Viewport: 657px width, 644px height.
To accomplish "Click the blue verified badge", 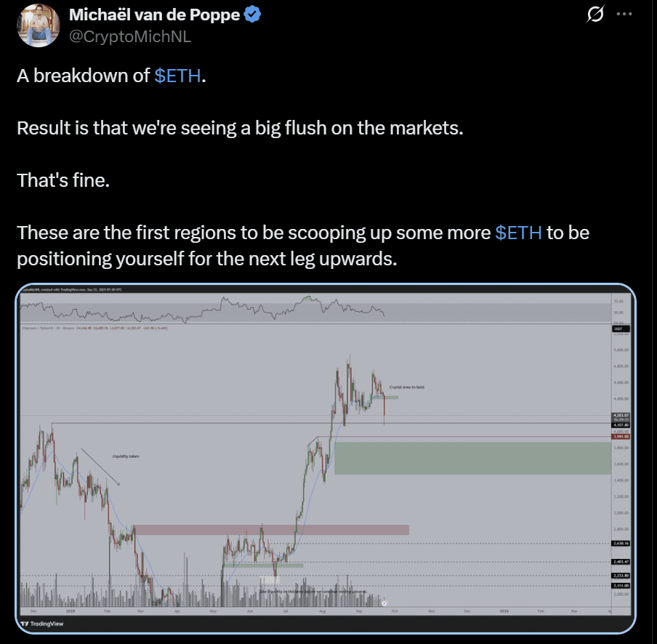I will pos(252,15).
